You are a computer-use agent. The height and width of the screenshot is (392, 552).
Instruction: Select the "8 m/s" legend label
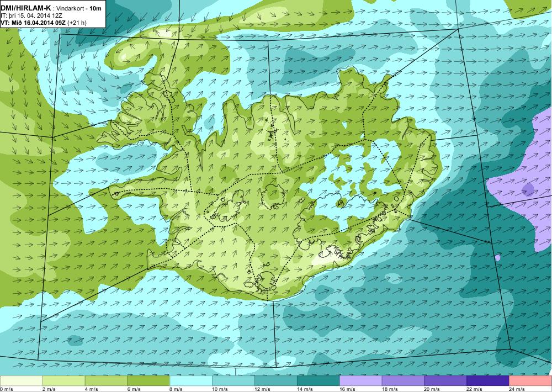point(177,389)
